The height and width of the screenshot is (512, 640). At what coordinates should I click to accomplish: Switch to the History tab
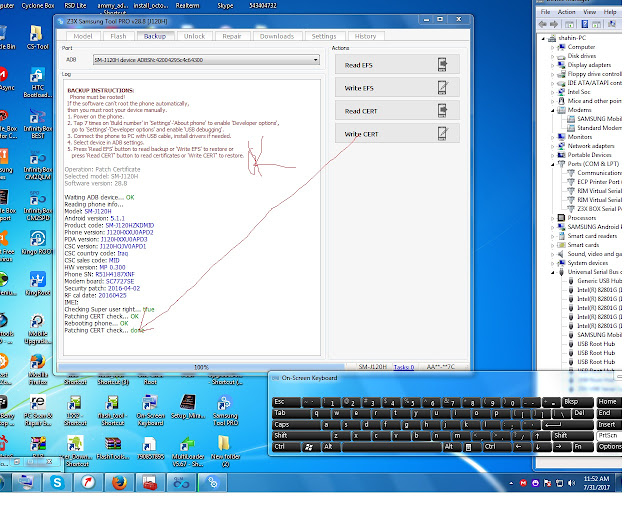[x=366, y=36]
